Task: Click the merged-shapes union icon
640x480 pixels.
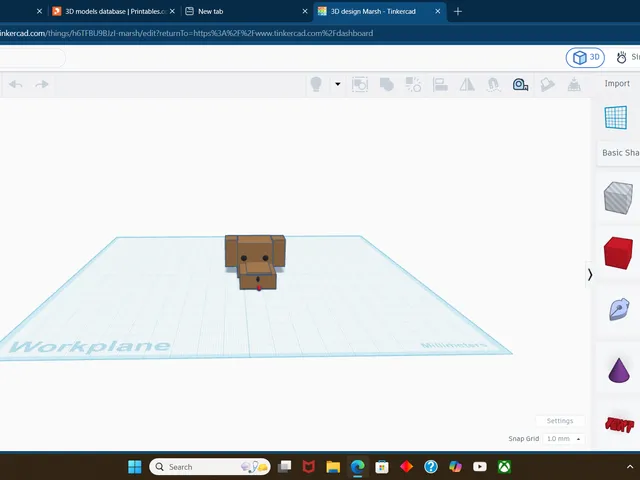Action: click(x=387, y=84)
